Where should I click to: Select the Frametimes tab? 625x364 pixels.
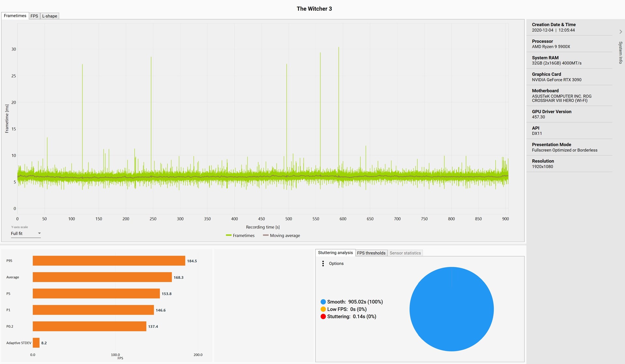pyautogui.click(x=15, y=16)
